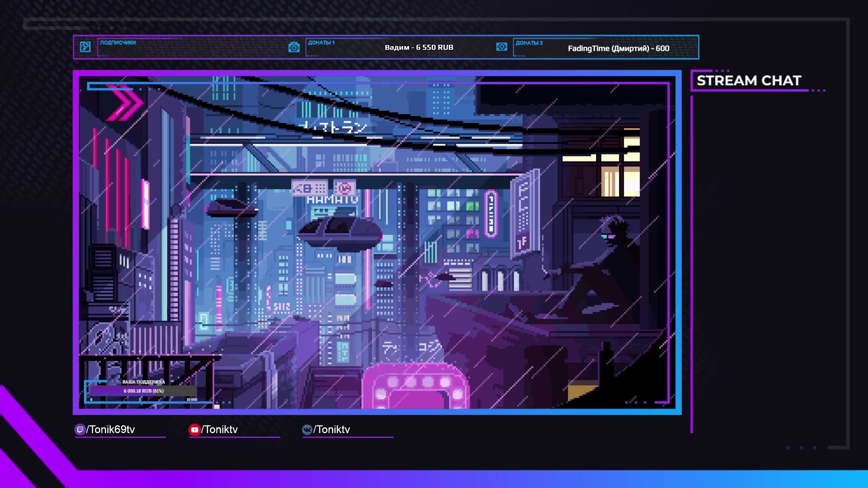Open the VK /Toniktv link
The width and height of the screenshot is (868, 488).
(332, 430)
